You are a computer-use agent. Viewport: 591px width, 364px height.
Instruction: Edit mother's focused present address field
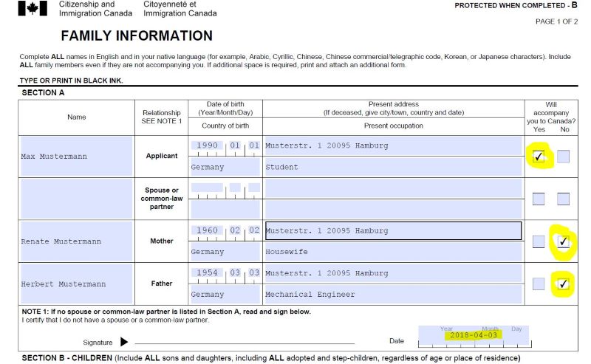pyautogui.click(x=394, y=230)
